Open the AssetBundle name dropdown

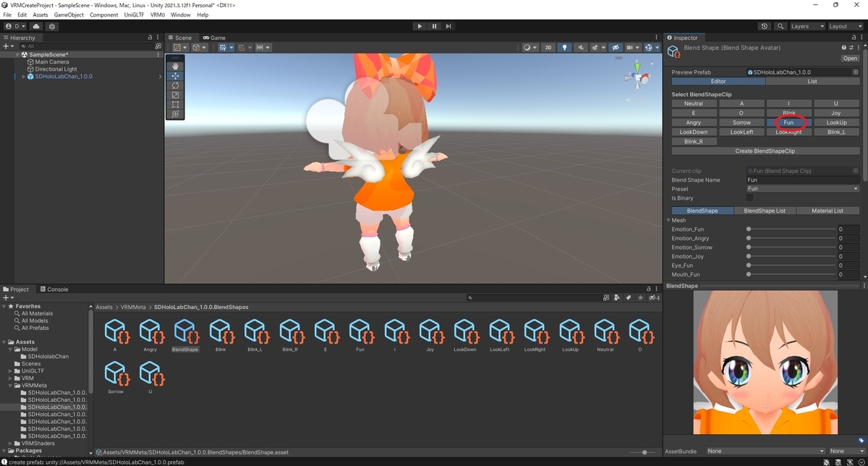point(766,452)
